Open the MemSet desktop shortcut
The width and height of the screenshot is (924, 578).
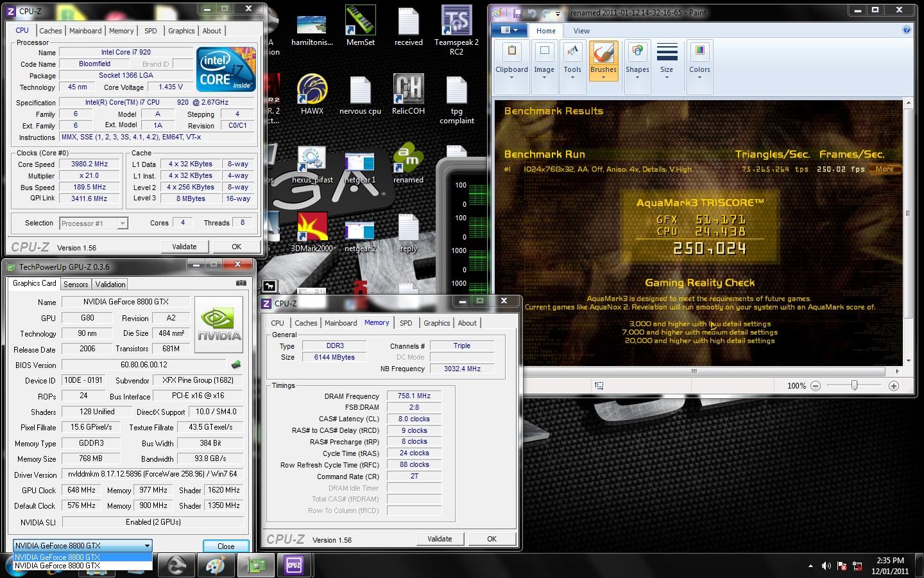click(361, 26)
